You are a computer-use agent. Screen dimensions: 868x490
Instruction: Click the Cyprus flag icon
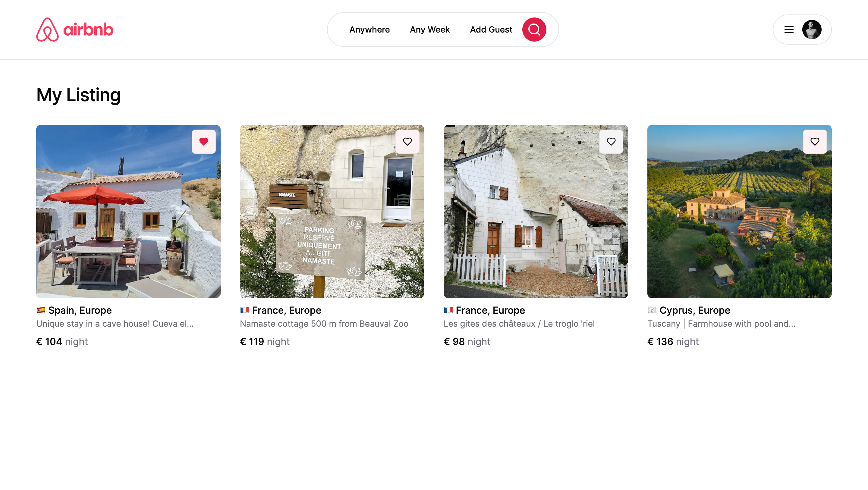[x=652, y=310]
